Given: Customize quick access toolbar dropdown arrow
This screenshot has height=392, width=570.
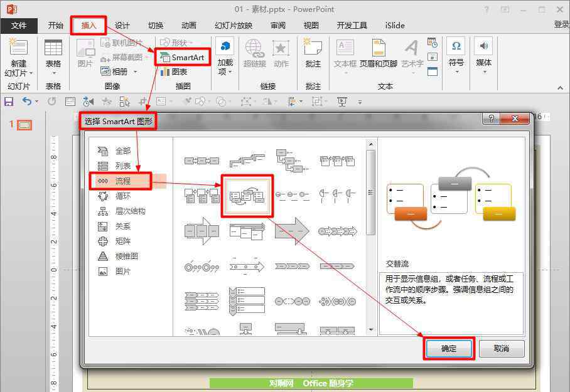Looking at the screenshot, I should [360, 102].
